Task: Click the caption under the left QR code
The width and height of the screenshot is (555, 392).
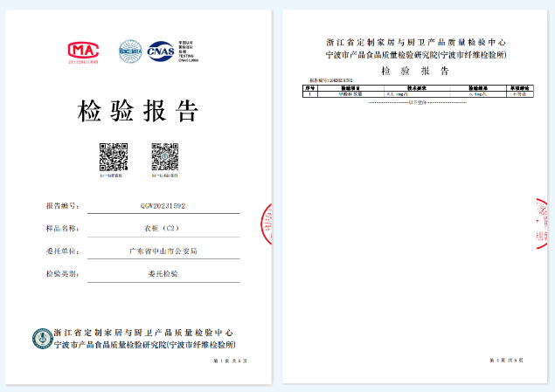Action: click(x=112, y=175)
